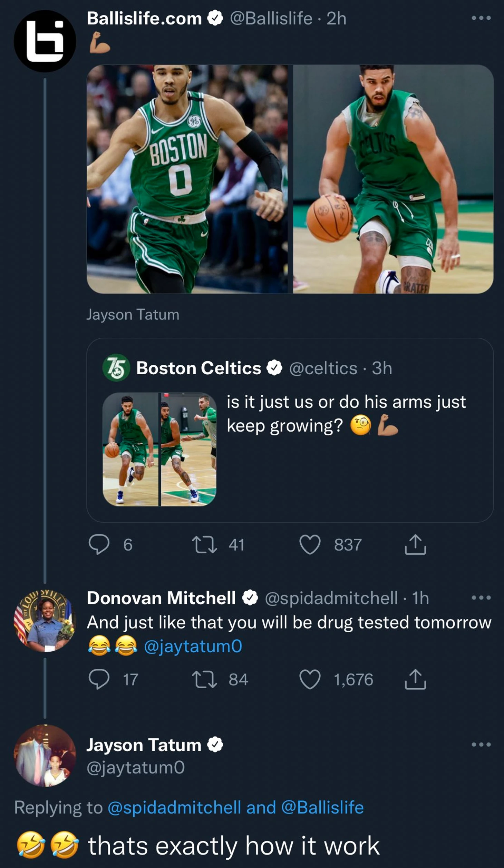This screenshot has height=868, width=504.
Task: Open more options on Donovan Mitchell's tweet
Action: (481, 598)
